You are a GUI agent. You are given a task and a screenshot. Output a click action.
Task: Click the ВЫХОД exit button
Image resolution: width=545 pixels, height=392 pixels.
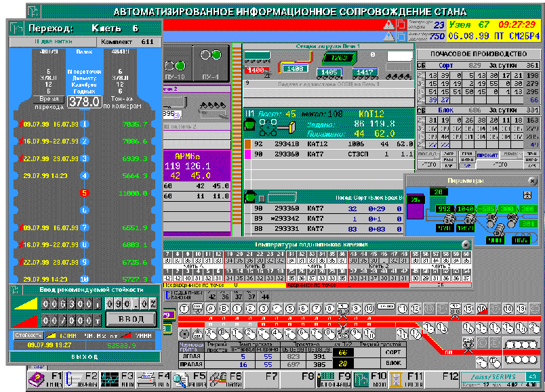85,356
